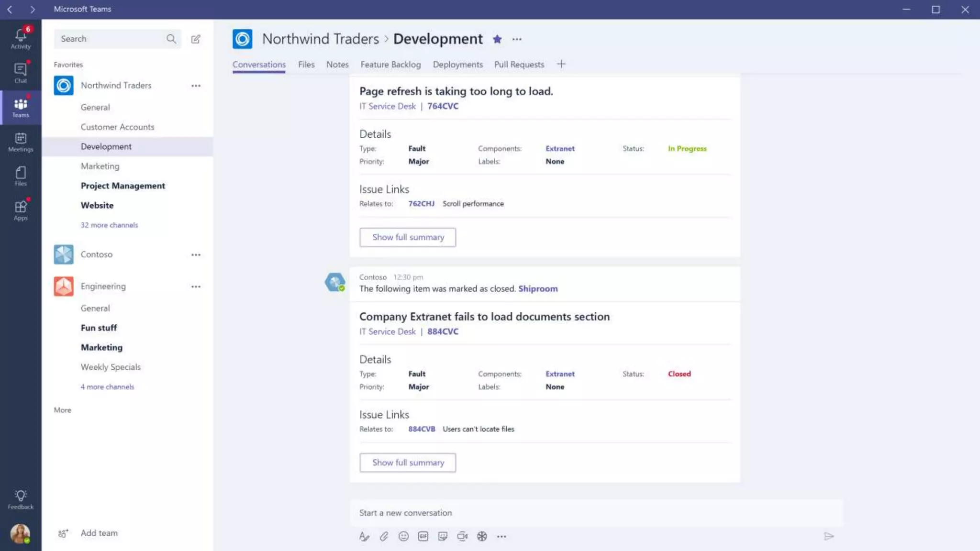
Task: Switch to the Feature Backlog tab
Action: point(390,65)
